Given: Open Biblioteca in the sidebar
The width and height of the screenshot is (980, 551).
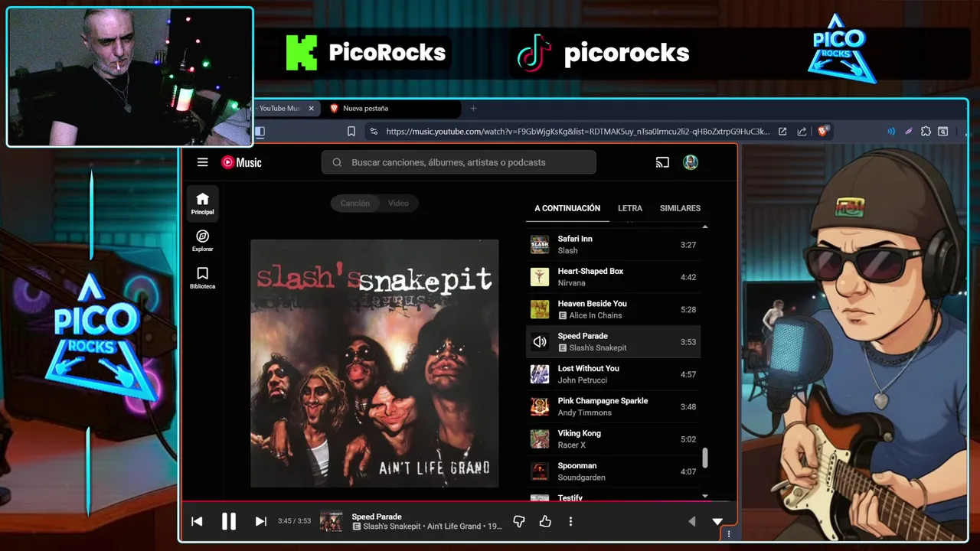Looking at the screenshot, I should 203,278.
